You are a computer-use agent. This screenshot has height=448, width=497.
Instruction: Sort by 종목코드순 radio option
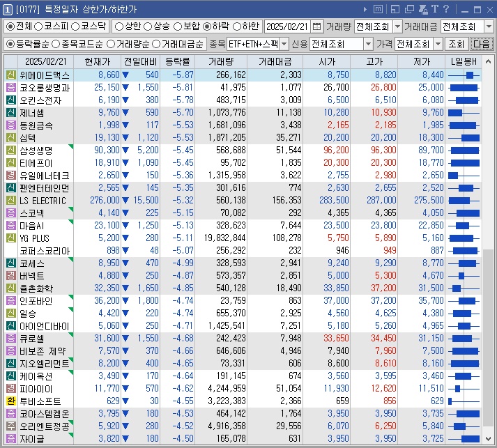tap(56, 45)
